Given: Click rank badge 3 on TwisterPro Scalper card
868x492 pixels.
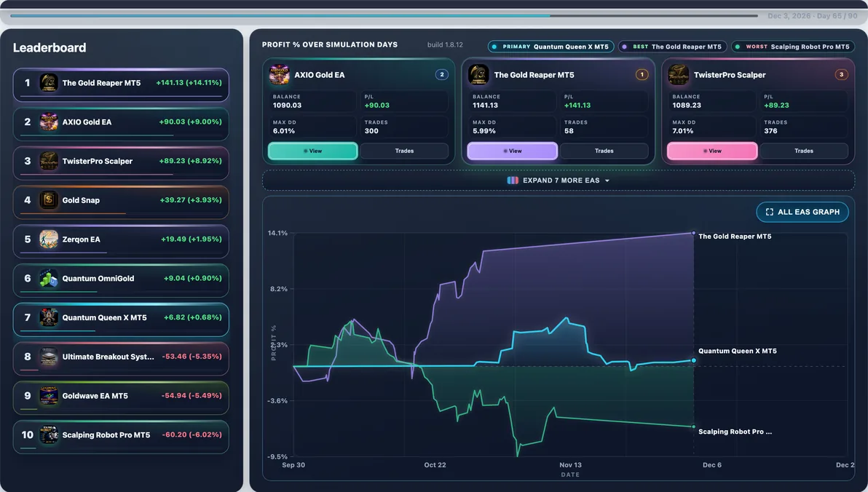Looking at the screenshot, I should (842, 75).
